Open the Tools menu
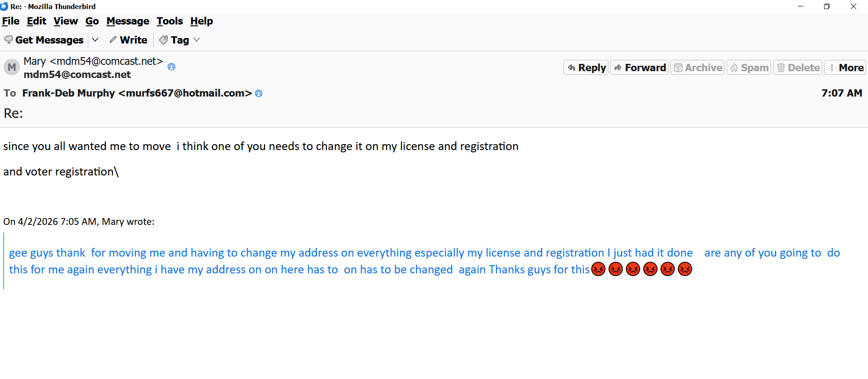 click(x=169, y=21)
